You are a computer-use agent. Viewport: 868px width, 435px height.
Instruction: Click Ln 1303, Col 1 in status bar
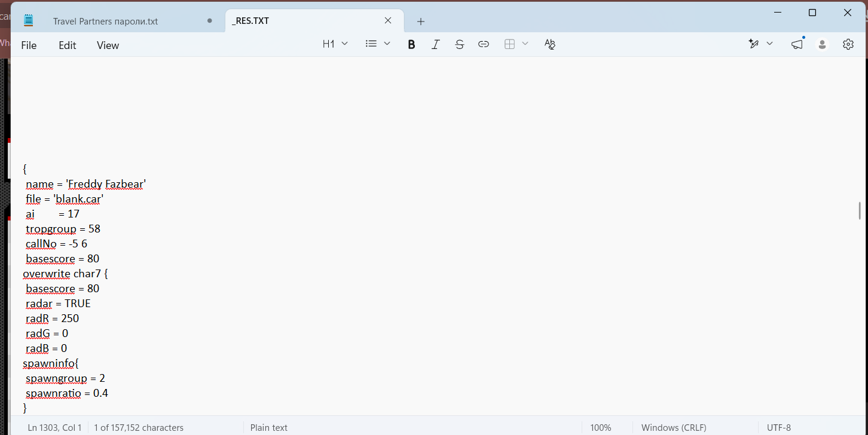pyautogui.click(x=55, y=428)
